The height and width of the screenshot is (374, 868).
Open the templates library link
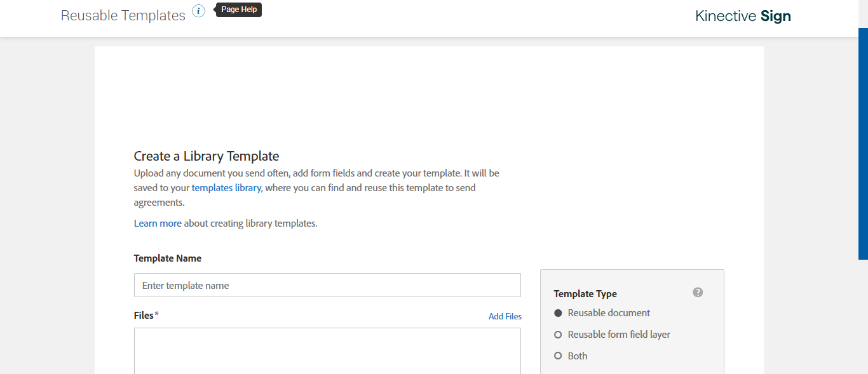[226, 188]
